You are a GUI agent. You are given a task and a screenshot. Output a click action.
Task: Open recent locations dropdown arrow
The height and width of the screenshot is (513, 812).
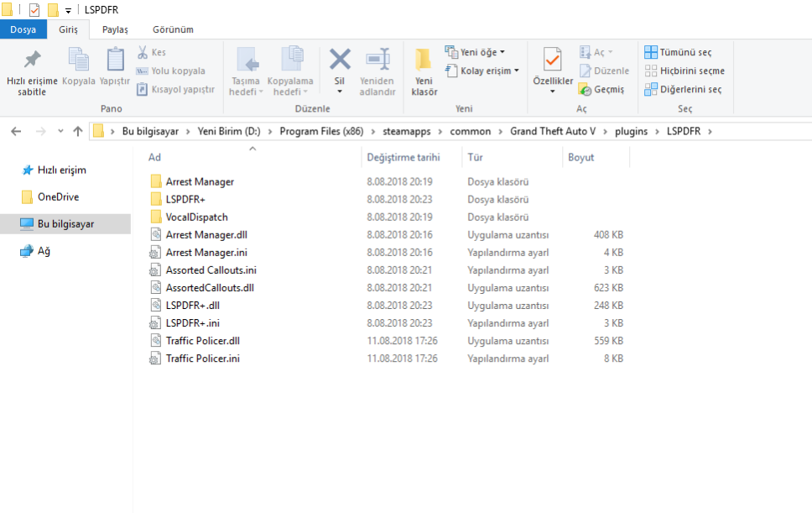60,132
